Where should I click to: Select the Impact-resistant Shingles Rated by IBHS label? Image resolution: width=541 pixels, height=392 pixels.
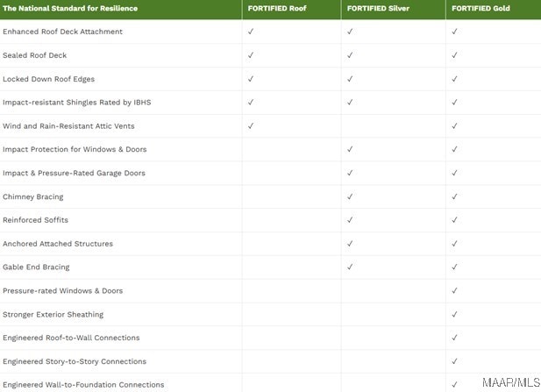coord(77,103)
